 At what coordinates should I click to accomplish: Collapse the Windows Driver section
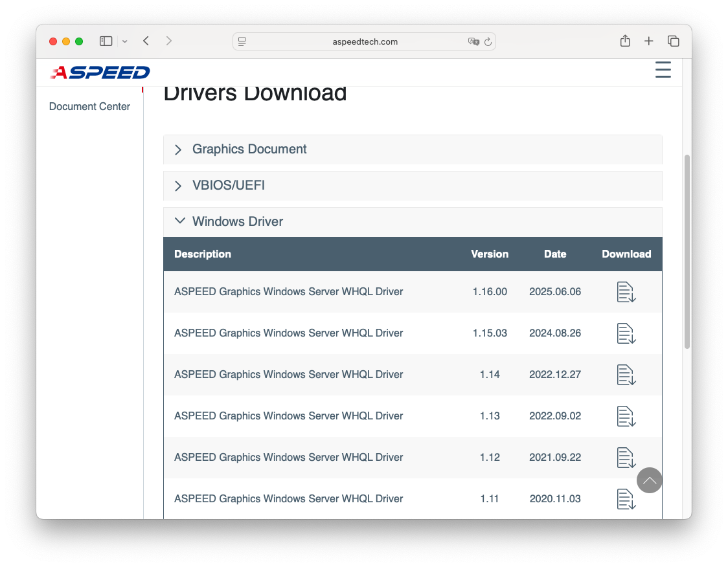[238, 221]
